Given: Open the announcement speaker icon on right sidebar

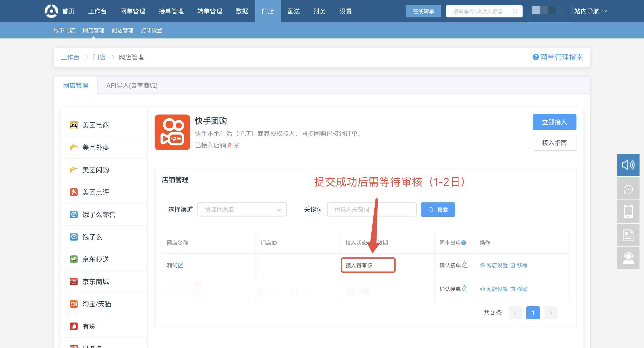Looking at the screenshot, I should (x=628, y=165).
